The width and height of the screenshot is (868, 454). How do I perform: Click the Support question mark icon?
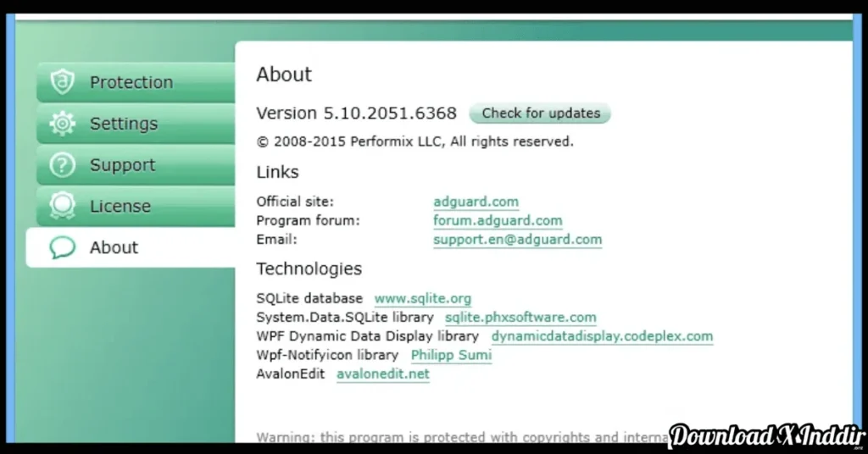coord(62,165)
